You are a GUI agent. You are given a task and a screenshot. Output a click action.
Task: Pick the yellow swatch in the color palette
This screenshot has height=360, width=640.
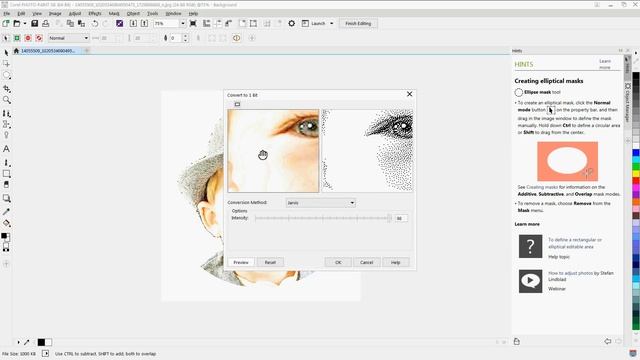coord(636,174)
